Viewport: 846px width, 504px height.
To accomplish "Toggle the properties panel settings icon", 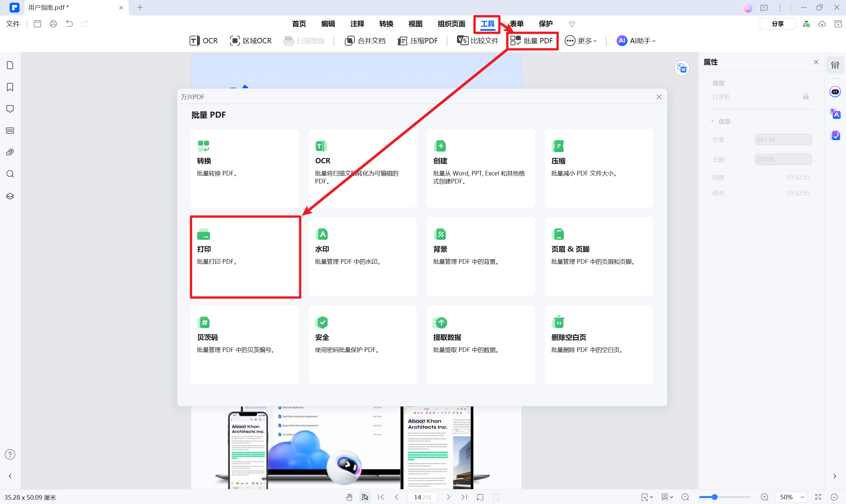I will click(835, 65).
